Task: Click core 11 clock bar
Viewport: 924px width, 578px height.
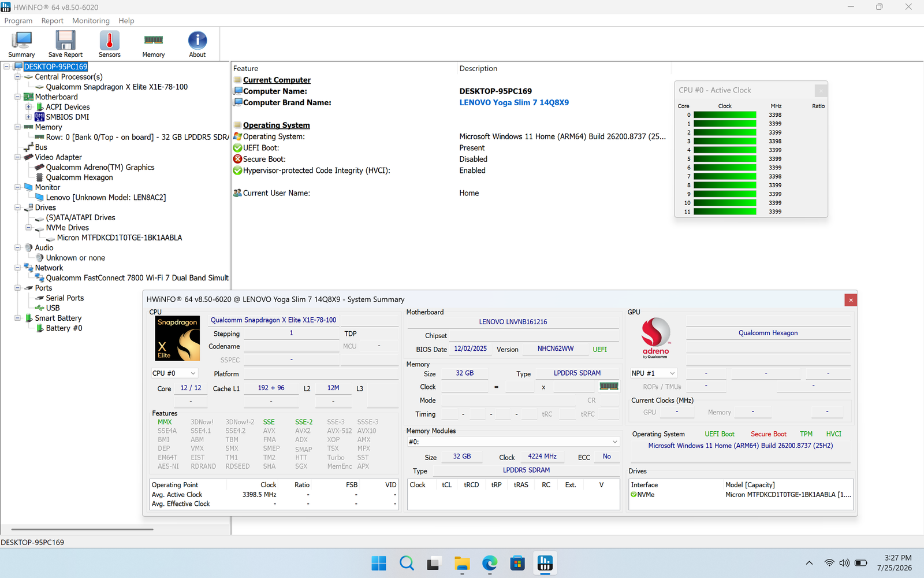Action: [725, 212]
